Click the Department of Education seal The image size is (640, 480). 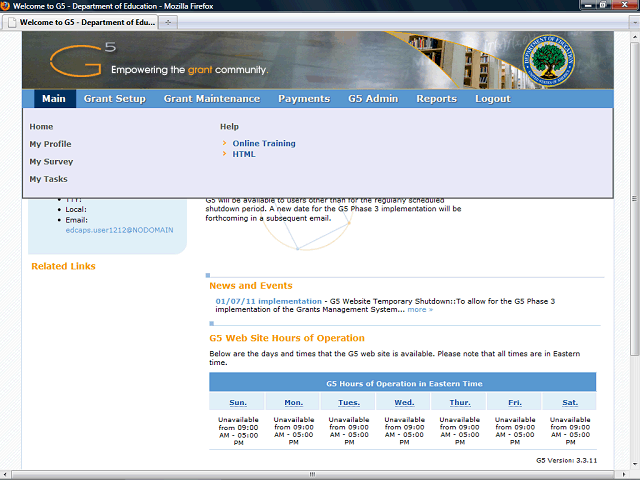point(553,62)
